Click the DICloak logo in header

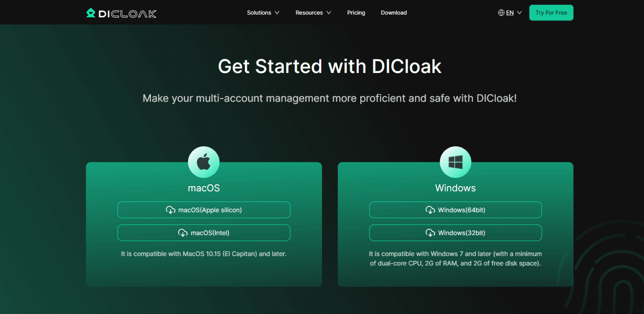[x=121, y=13]
